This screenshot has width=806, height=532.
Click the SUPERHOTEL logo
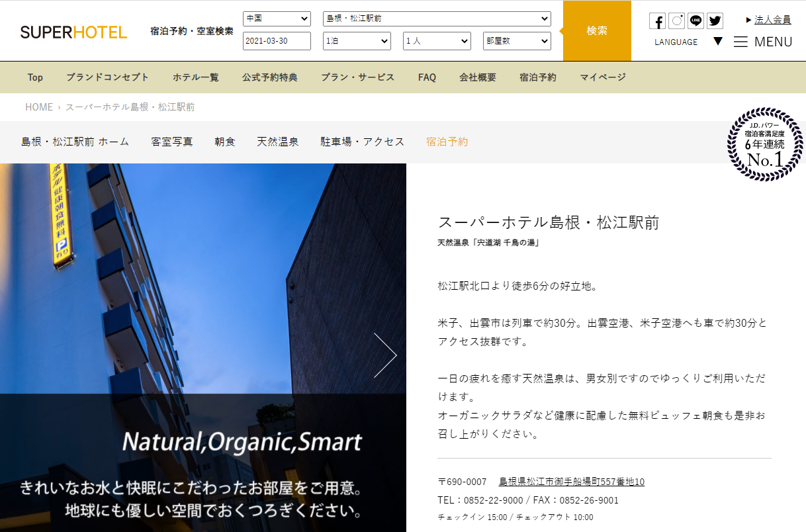pos(73,32)
